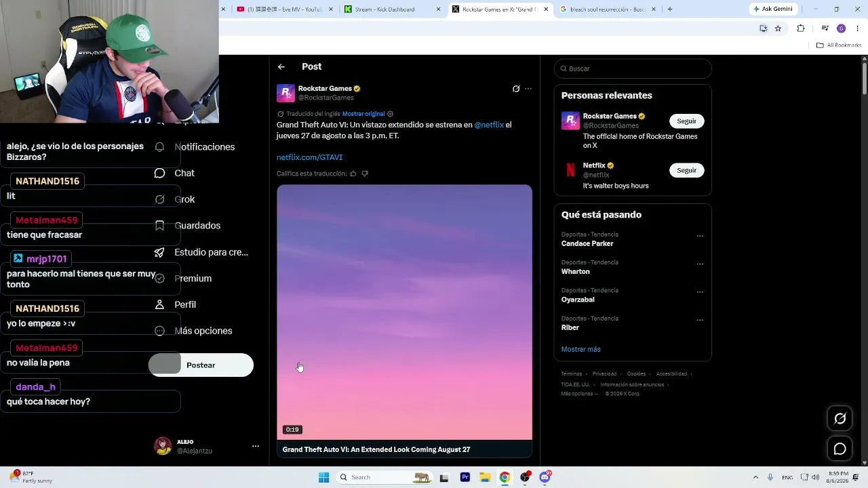Close the Rockstar Games on X tab

(546, 9)
